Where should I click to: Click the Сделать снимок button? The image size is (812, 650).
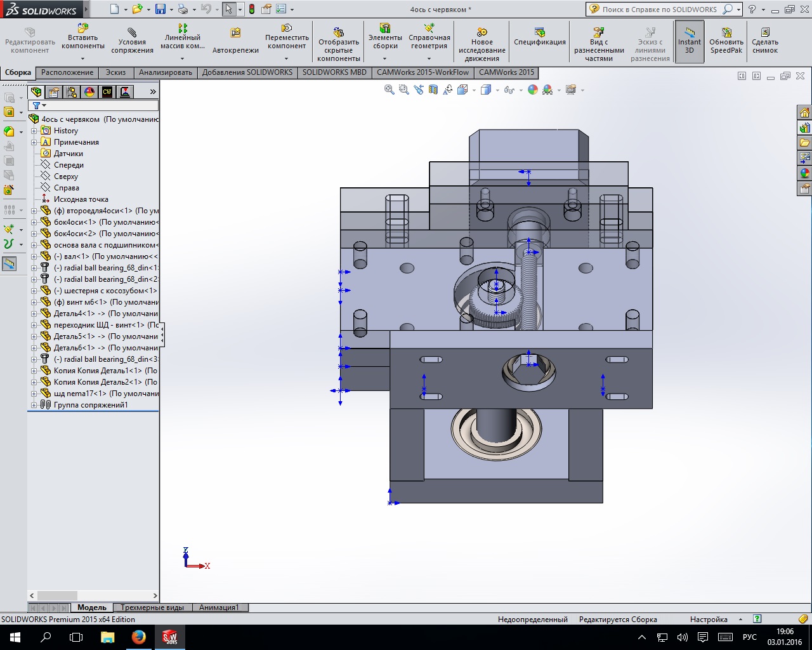coord(764,41)
